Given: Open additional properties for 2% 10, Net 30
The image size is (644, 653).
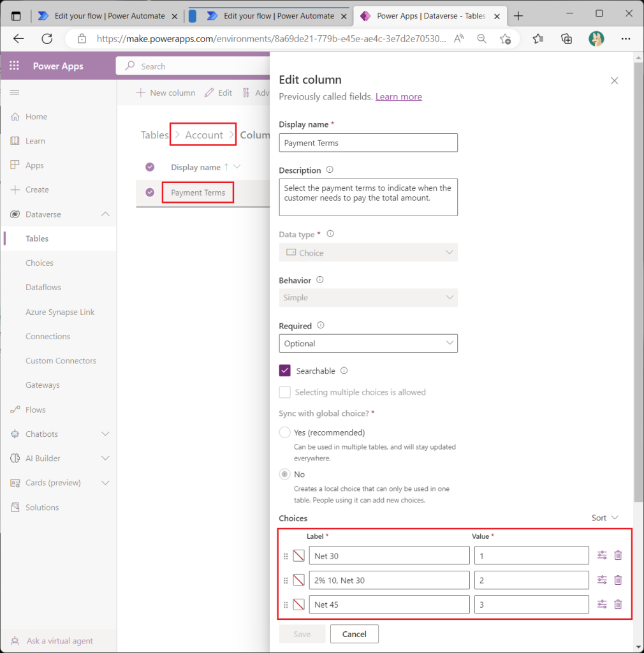Looking at the screenshot, I should [x=602, y=580].
